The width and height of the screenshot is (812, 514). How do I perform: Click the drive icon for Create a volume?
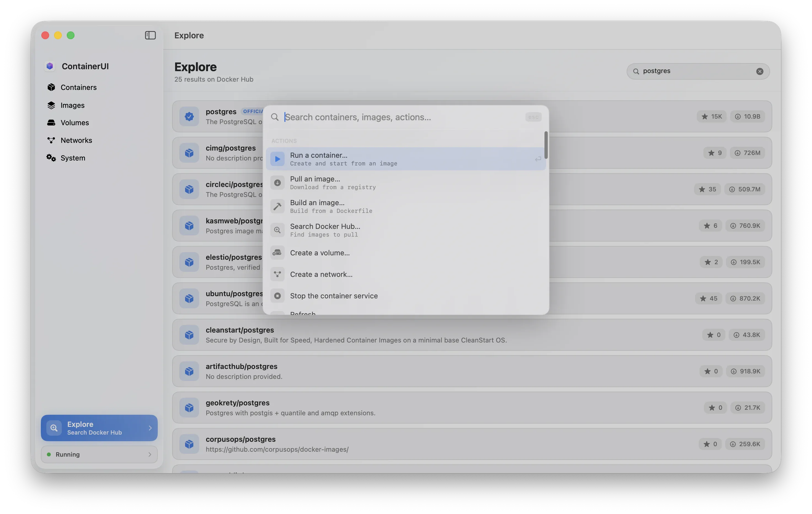(277, 253)
